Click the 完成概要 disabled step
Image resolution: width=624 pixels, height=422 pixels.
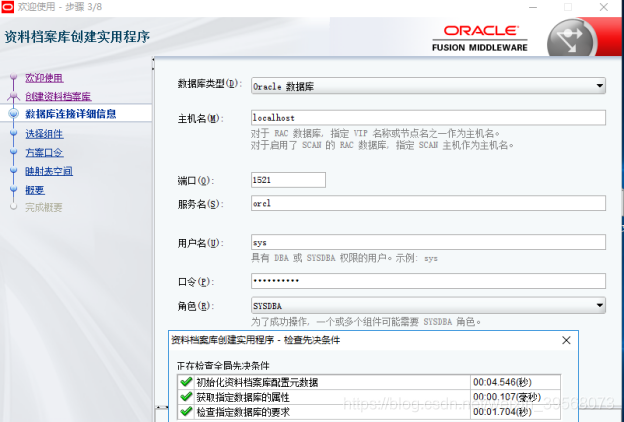tap(44, 207)
